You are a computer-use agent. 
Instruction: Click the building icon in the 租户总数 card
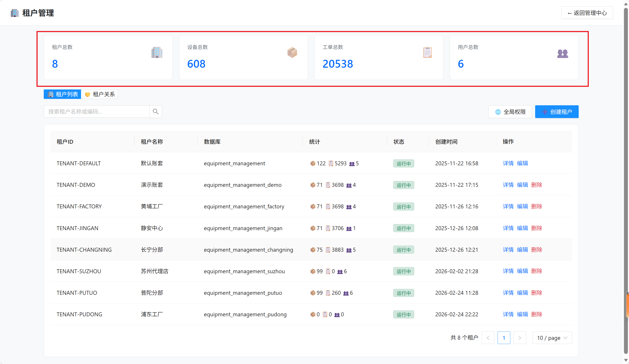157,53
